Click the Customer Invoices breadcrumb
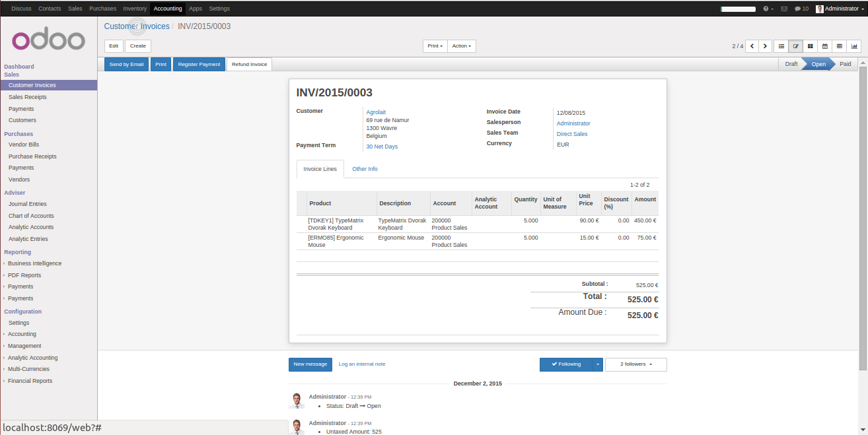This screenshot has width=868, height=435. click(x=137, y=26)
